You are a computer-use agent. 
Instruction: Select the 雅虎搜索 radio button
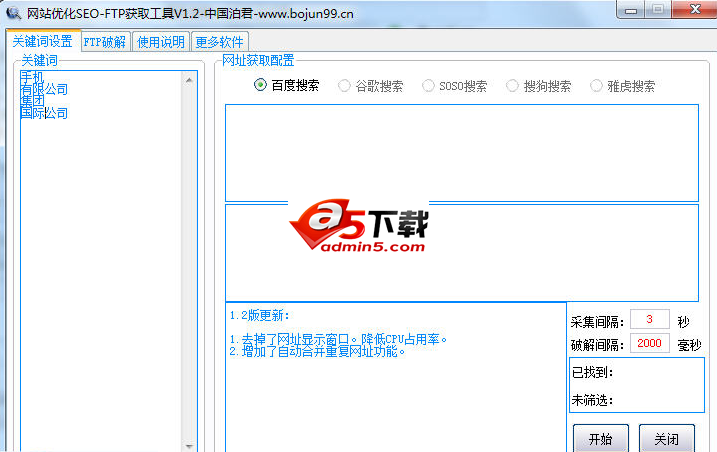coord(622,86)
